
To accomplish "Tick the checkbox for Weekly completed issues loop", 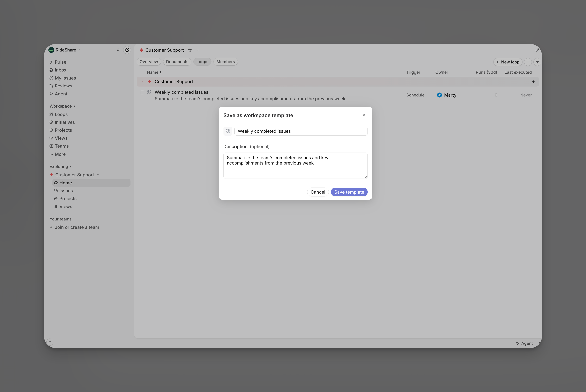I will pyautogui.click(x=142, y=93).
